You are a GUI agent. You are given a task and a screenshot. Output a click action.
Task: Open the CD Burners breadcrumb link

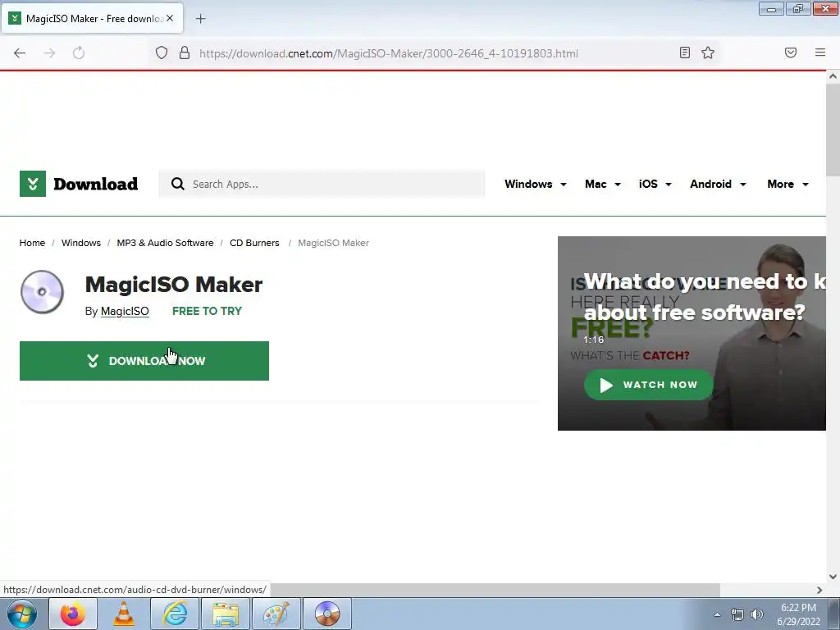(x=254, y=243)
